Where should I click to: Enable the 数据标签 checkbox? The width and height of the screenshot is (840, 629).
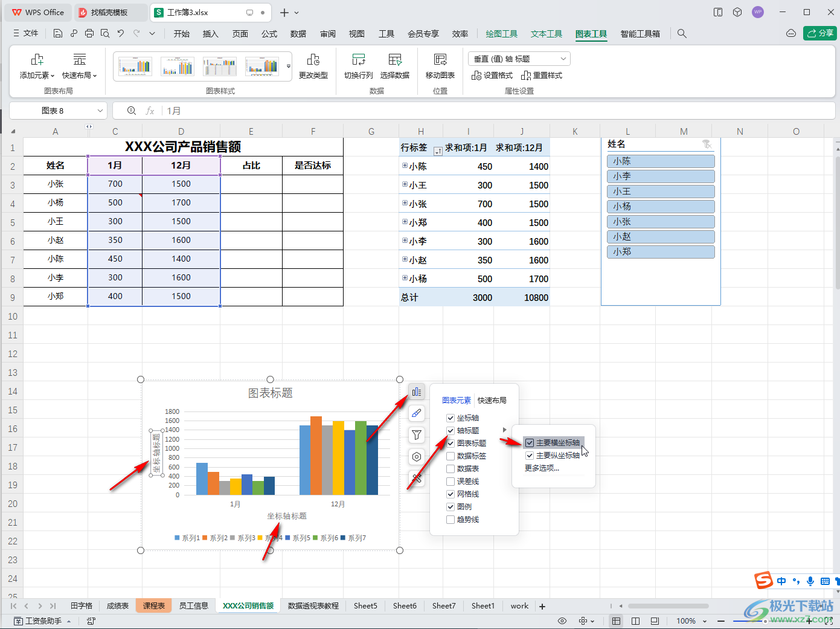tap(450, 456)
